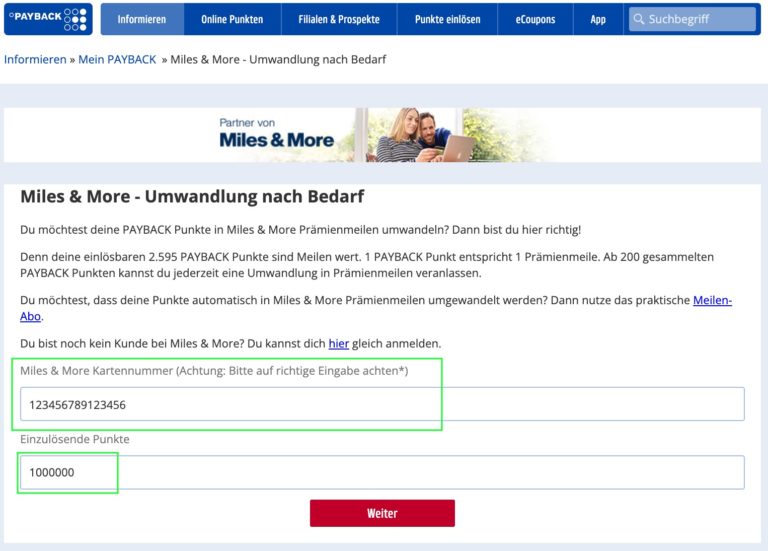Image resolution: width=768 pixels, height=551 pixels.
Task: Open the eCoupons section
Action: (535, 19)
